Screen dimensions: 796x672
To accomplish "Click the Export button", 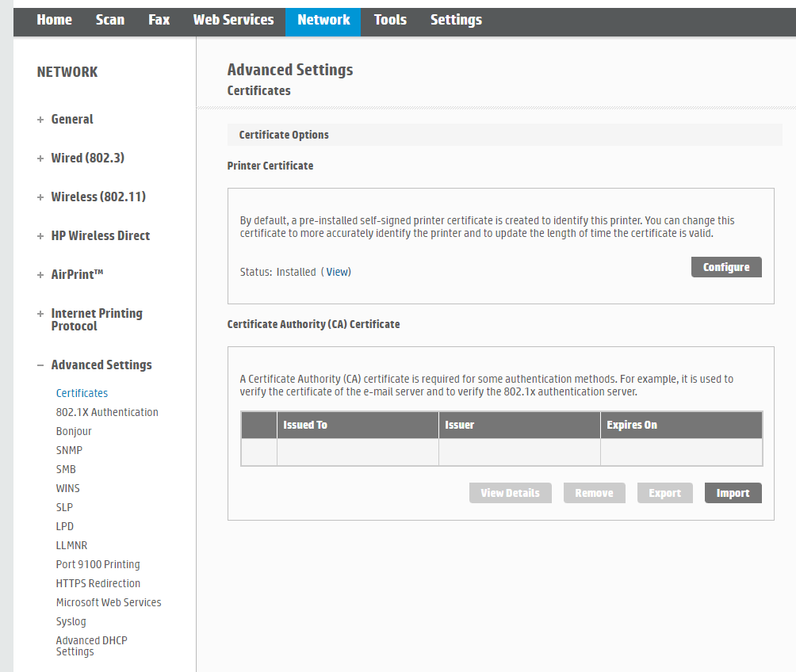I will 664,493.
